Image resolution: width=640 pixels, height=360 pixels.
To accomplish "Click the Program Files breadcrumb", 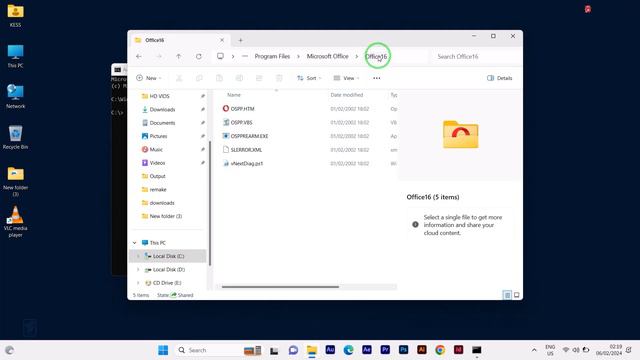I will [272, 56].
